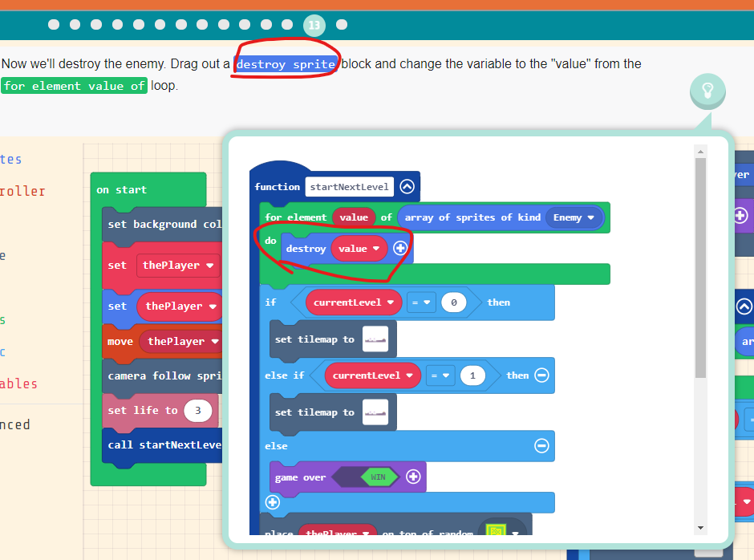Click the minus icon on the else-if clause
This screenshot has height=560, width=754.
pyautogui.click(x=541, y=375)
